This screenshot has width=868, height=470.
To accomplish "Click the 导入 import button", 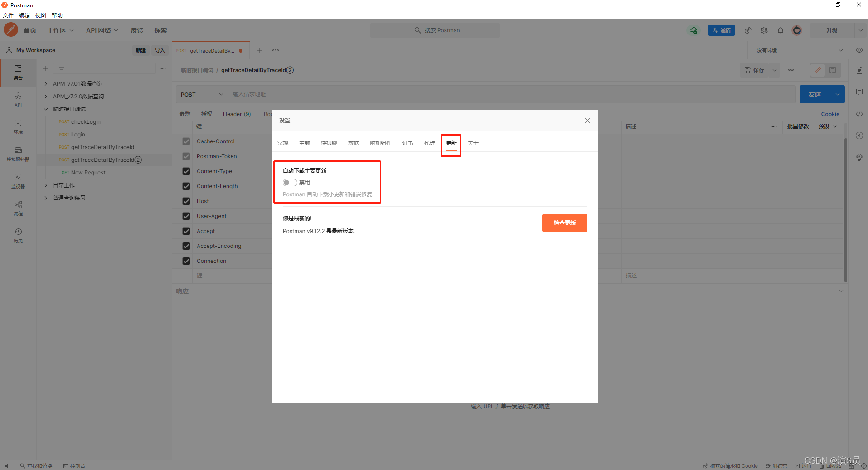I will (x=160, y=50).
